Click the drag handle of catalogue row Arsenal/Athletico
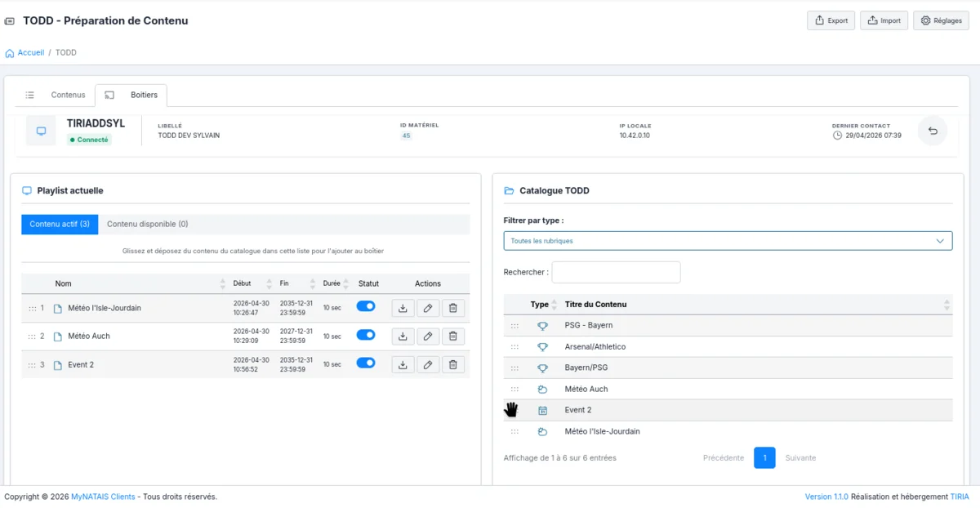980x508 pixels. click(514, 347)
